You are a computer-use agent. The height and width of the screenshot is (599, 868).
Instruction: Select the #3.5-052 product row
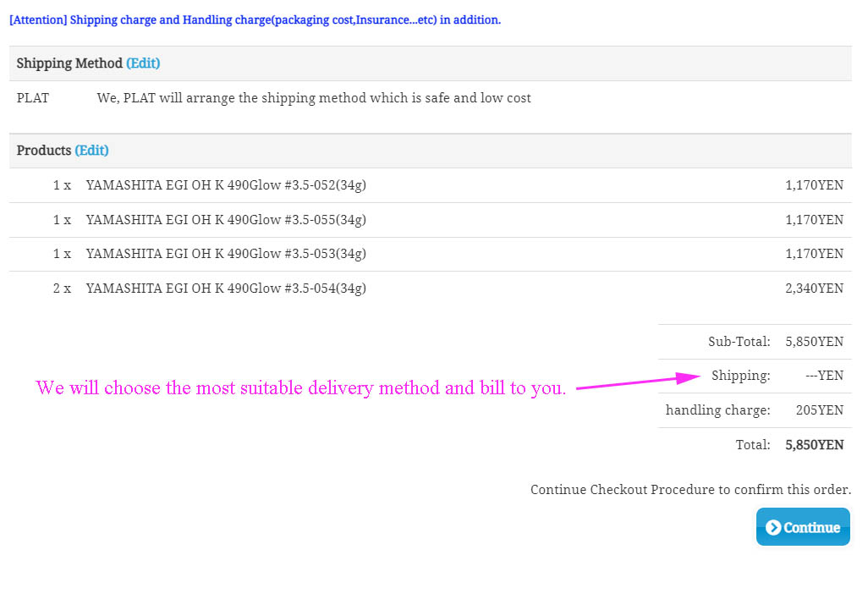point(226,185)
